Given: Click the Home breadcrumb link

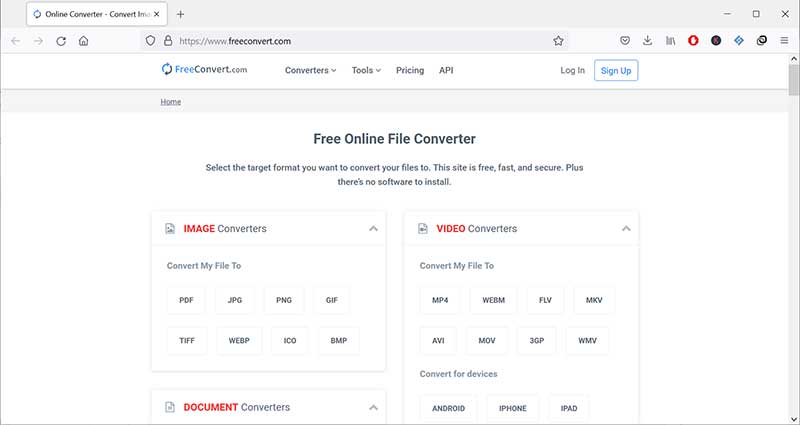Looking at the screenshot, I should [x=170, y=102].
